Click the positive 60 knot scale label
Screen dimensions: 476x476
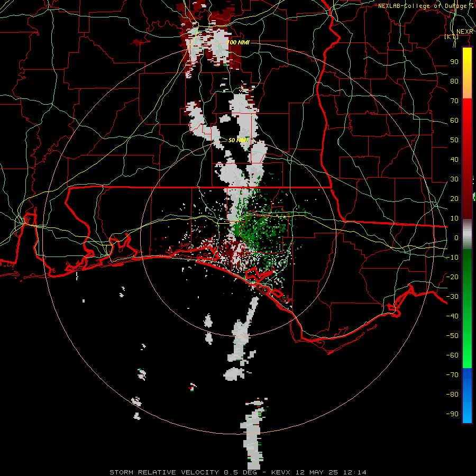click(x=454, y=121)
